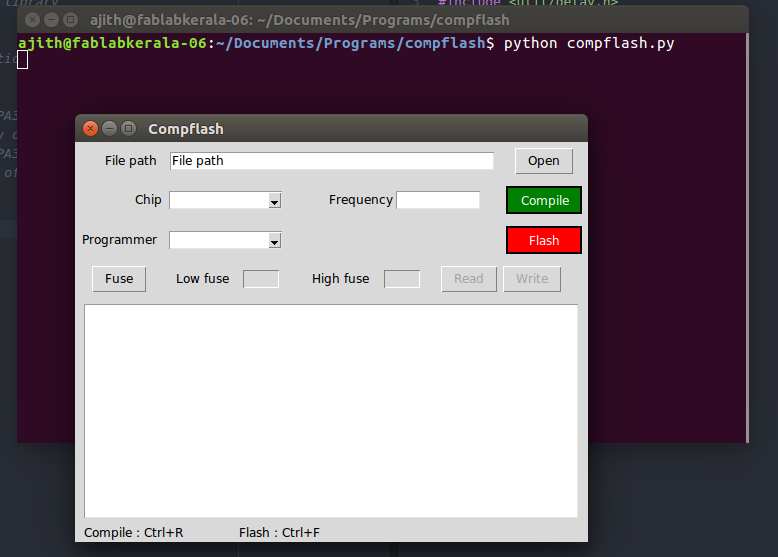The height and width of the screenshot is (557, 778).
Task: Click the High fuse value box
Action: coord(402,279)
